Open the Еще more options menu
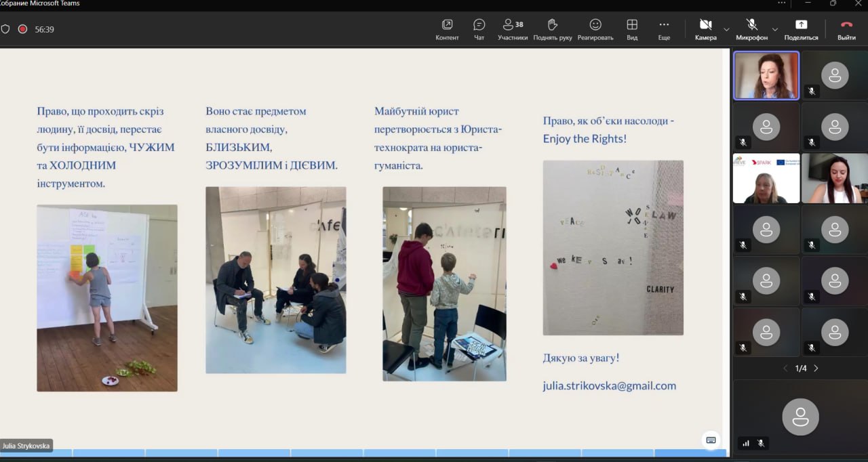Viewport: 868px width, 462px height. click(663, 29)
